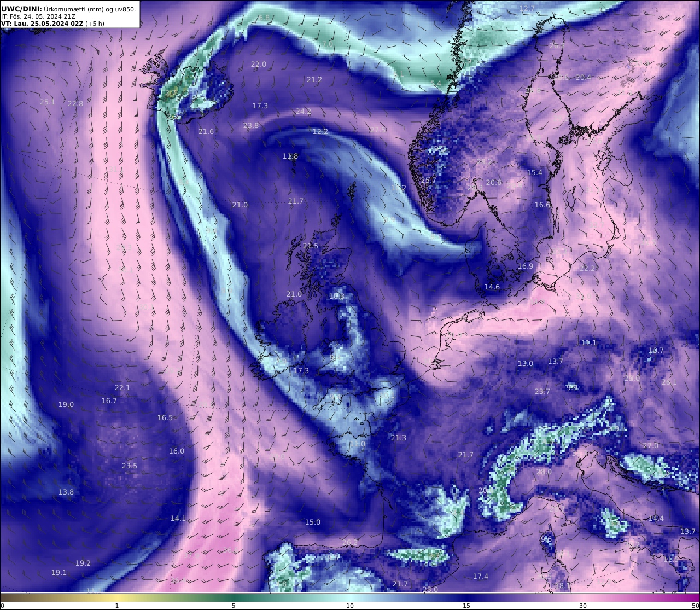Select the 15.4 value label
Image resolution: width=700 pixels, height=610 pixels.
tap(535, 172)
